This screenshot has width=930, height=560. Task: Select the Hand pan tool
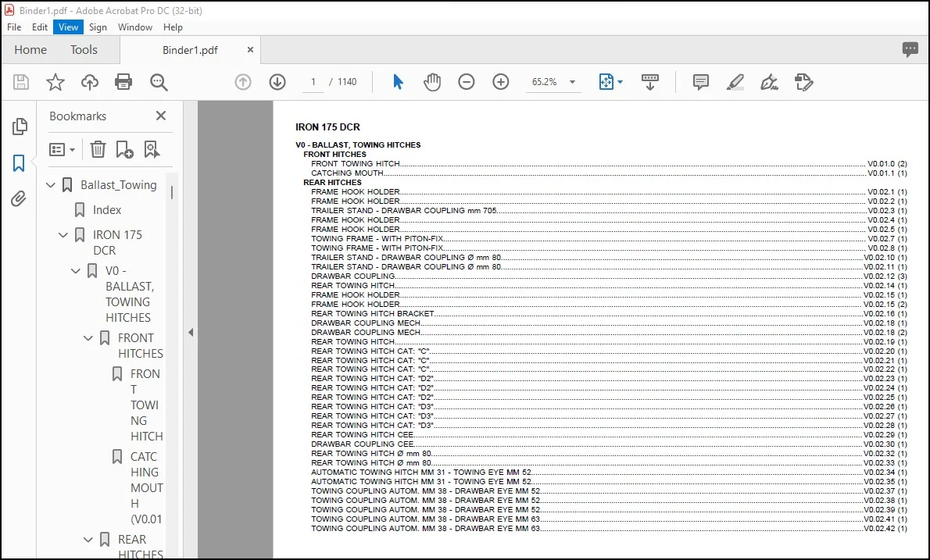pyautogui.click(x=432, y=82)
